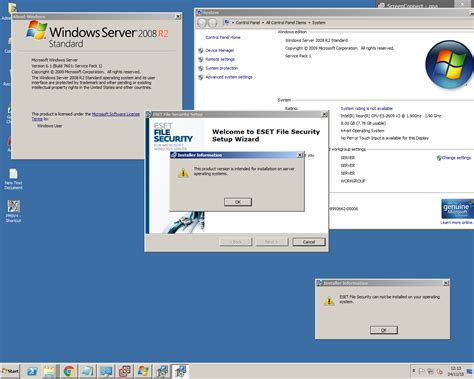This screenshot has width=474, height=379.
Task: Click 'WORKGROUP' value in System window
Action: pyautogui.click(x=353, y=181)
